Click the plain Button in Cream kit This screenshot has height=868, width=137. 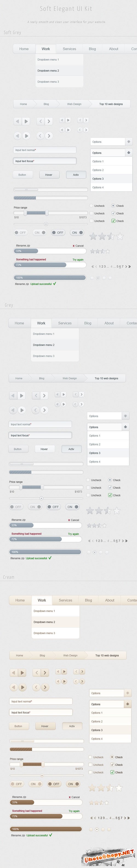point(19,726)
